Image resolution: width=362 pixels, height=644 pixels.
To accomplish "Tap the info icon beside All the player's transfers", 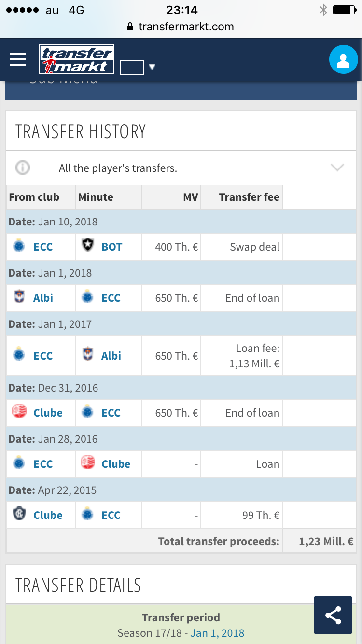I will pos(23,168).
